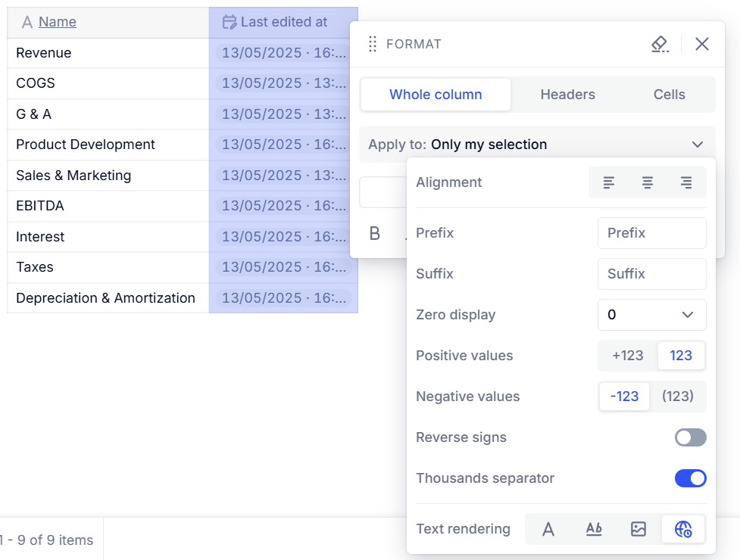Select 123 positive values format

point(681,356)
